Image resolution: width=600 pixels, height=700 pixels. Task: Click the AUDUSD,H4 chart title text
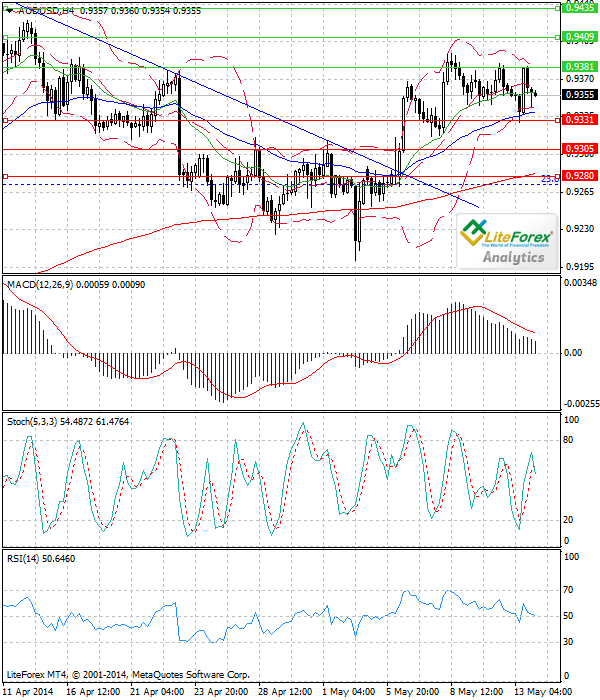click(x=47, y=9)
